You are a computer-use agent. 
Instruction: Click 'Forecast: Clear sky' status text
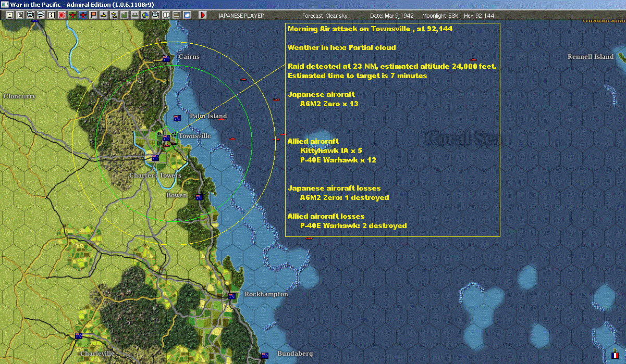[x=324, y=16]
